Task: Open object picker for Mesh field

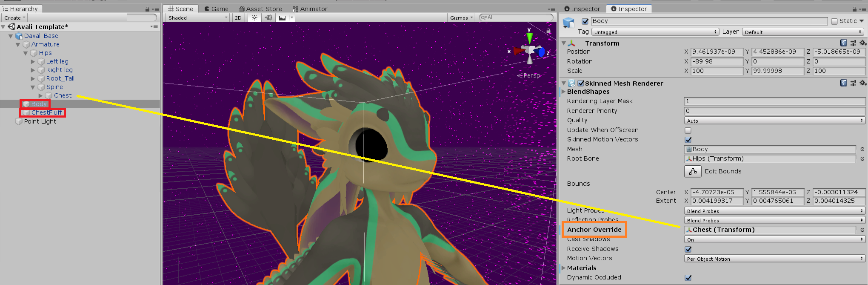Action: pyautogui.click(x=862, y=150)
